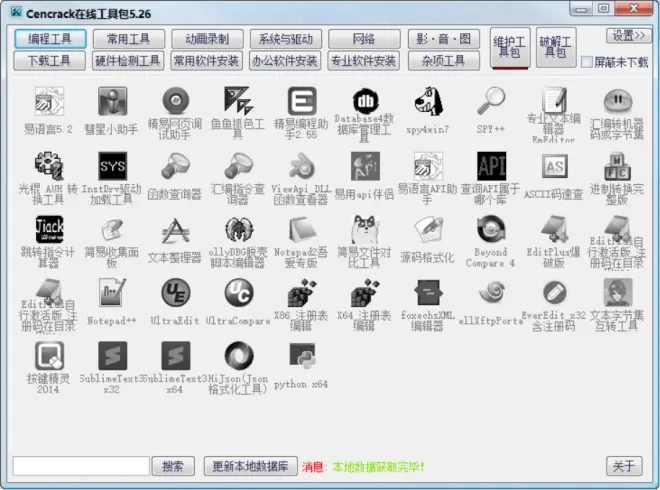Click the search text input field
Viewport: 660px width, 490px height.
point(81,466)
